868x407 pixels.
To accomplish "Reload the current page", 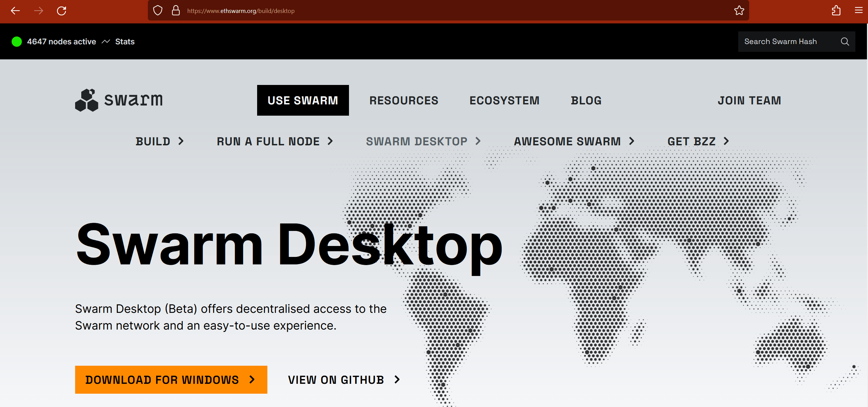I will point(61,11).
